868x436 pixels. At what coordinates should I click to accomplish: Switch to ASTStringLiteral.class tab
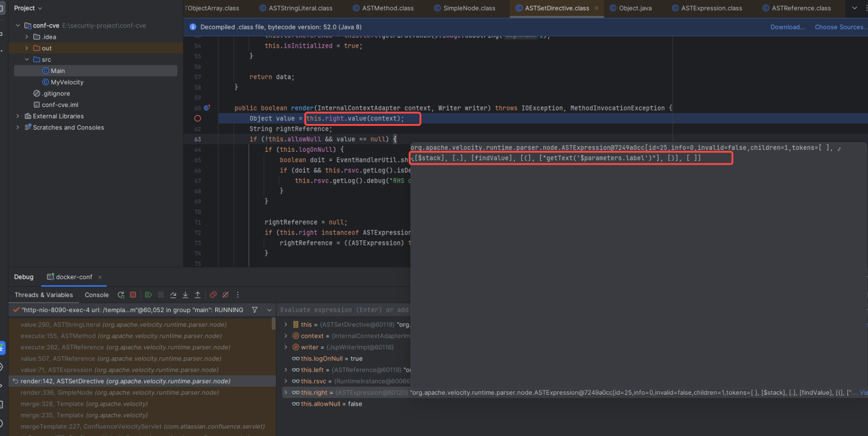pos(296,8)
